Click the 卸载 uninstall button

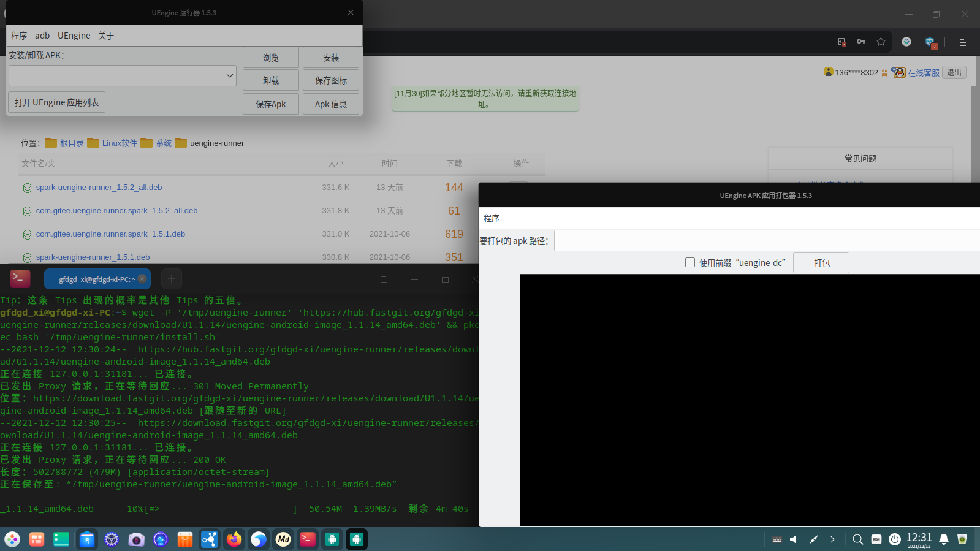[271, 80]
